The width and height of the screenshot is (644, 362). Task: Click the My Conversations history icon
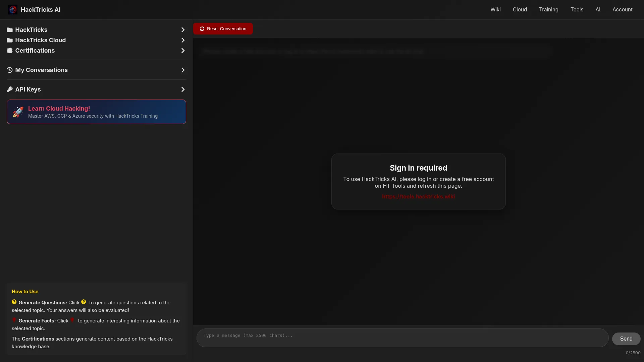click(10, 70)
